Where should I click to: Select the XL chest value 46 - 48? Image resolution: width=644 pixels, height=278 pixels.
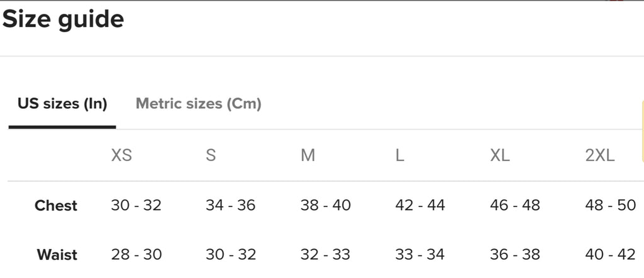click(515, 206)
